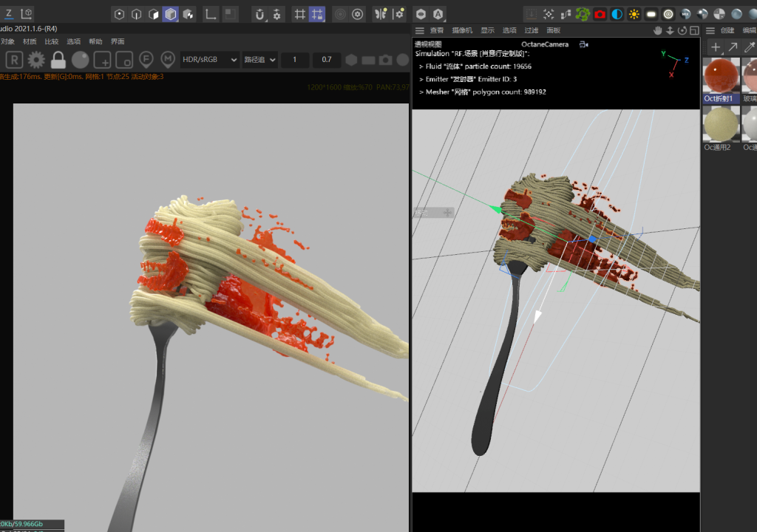757x532 pixels.
Task: Enable the Axis mode L-shaped icon
Action: coord(211,15)
